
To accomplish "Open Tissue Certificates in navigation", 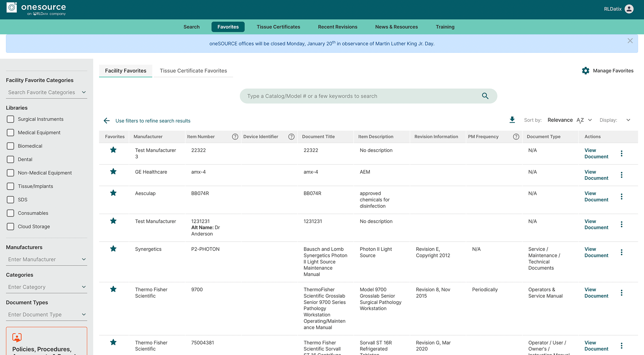I will 278,27.
